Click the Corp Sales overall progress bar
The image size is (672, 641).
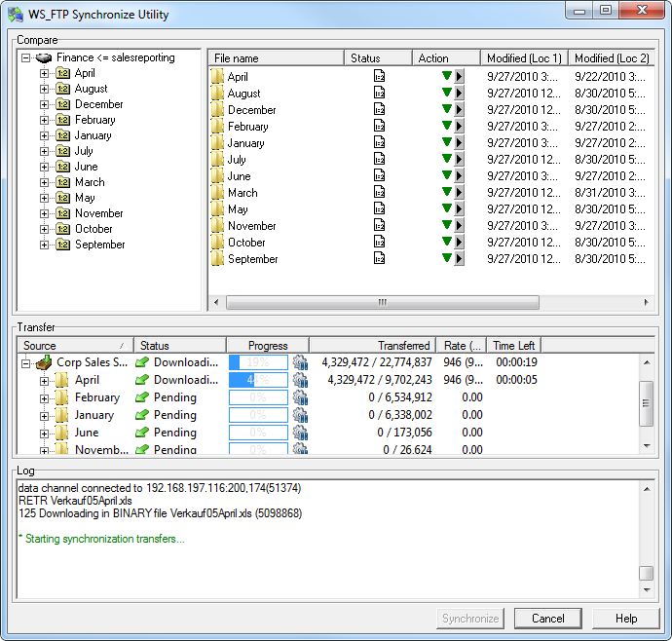(x=258, y=362)
